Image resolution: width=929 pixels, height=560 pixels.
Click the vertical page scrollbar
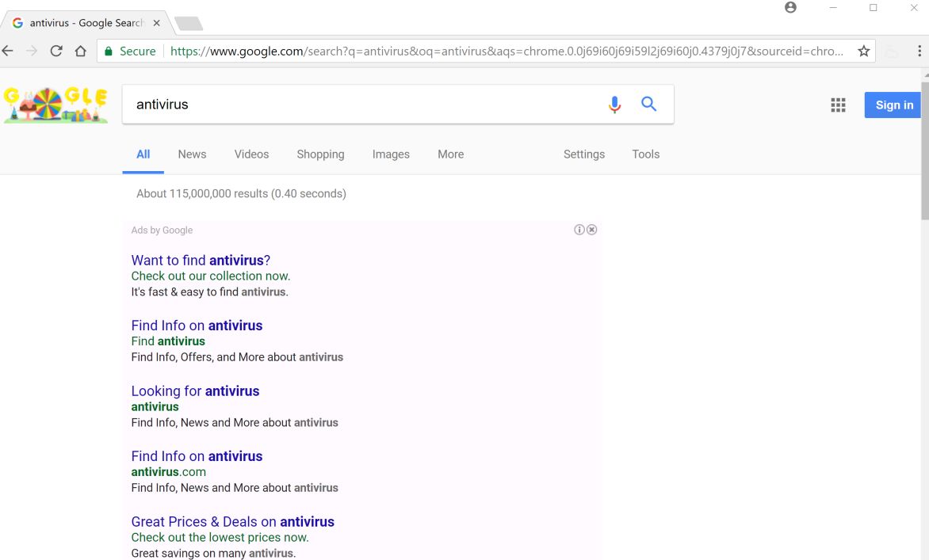tap(924, 150)
